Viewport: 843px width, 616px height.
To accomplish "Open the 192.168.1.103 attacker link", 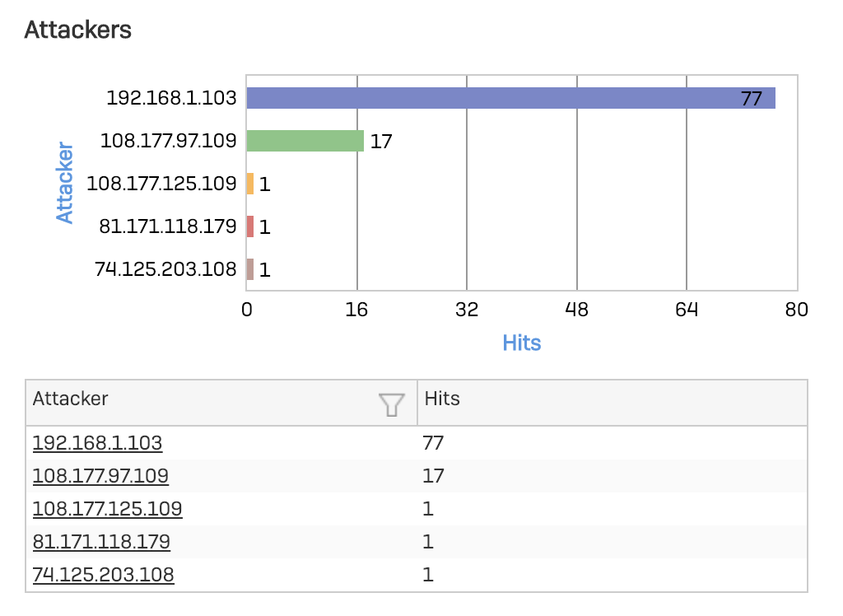I will click(97, 443).
